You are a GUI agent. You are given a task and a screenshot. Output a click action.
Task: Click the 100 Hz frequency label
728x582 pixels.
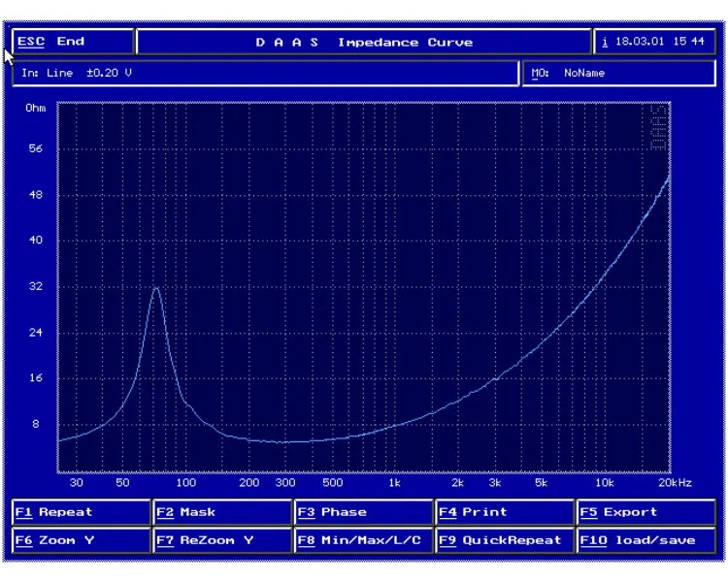185,483
